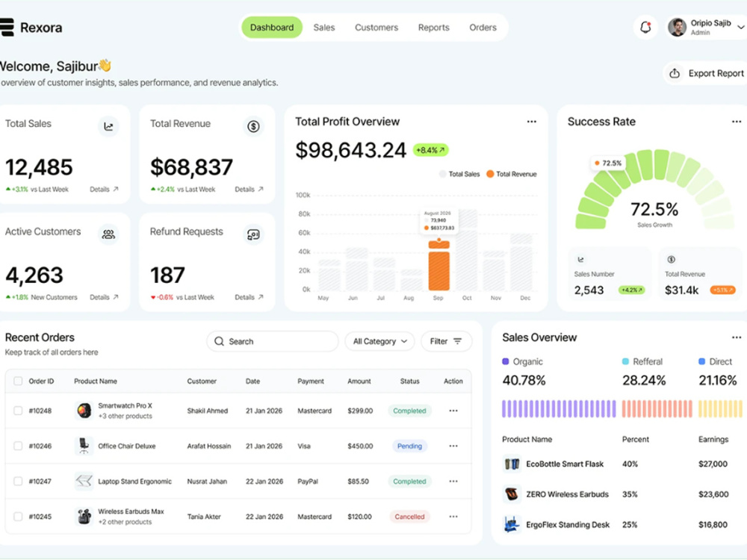Open actions menu for order #10247
The width and height of the screenshot is (747, 560).
[453, 481]
